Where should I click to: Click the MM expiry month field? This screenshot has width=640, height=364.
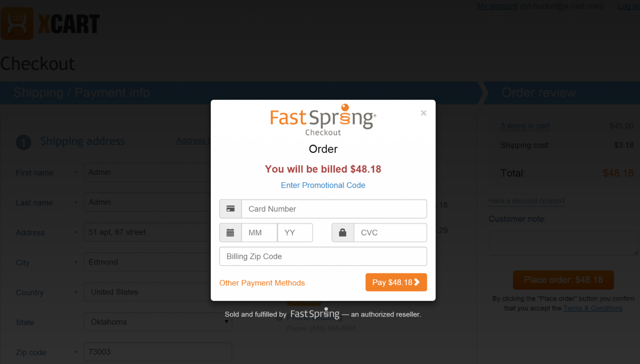[x=259, y=233]
